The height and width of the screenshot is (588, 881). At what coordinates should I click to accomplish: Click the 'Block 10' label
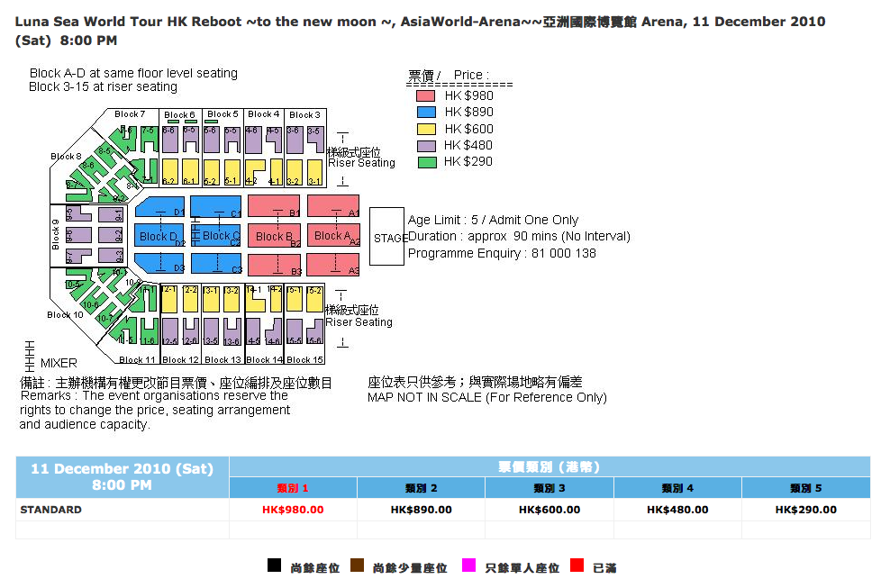(65, 314)
